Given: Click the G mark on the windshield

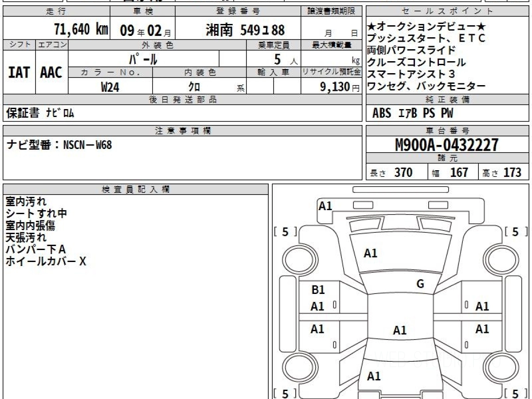Looking at the screenshot, I should pyautogui.click(x=420, y=284).
